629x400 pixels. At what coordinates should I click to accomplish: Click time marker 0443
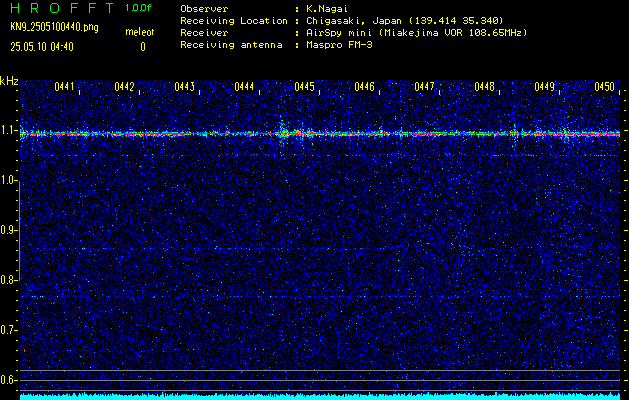pyautogui.click(x=185, y=87)
